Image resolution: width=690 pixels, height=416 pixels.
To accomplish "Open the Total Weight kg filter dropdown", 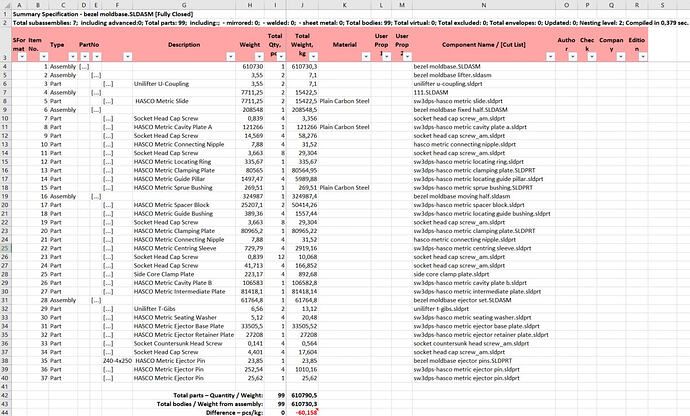I will coord(313,57).
